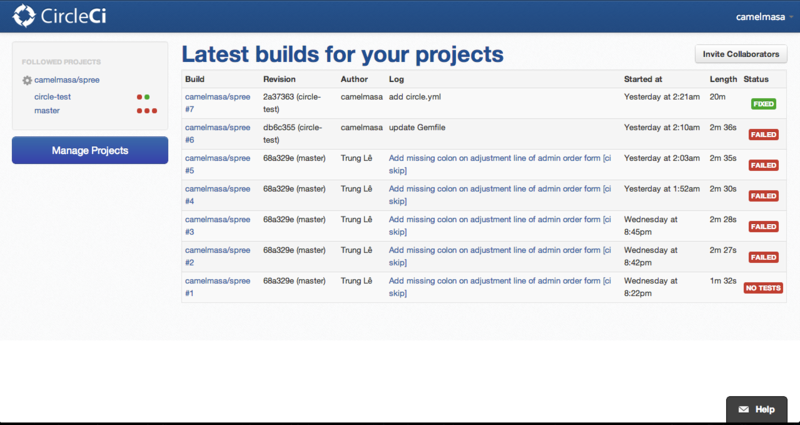The image size is (800, 425).
Task: Click the envelope icon on Help
Action: (743, 409)
